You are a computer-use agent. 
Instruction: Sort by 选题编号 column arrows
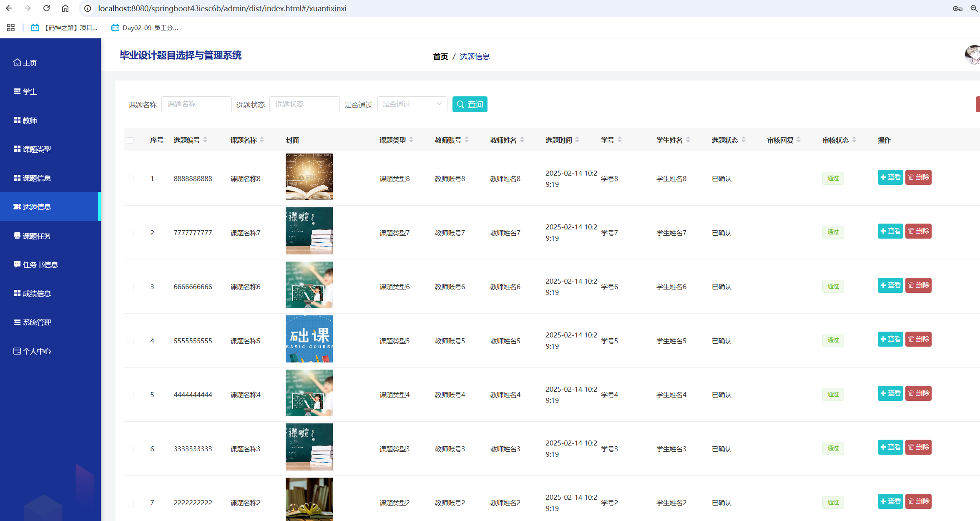[205, 140]
